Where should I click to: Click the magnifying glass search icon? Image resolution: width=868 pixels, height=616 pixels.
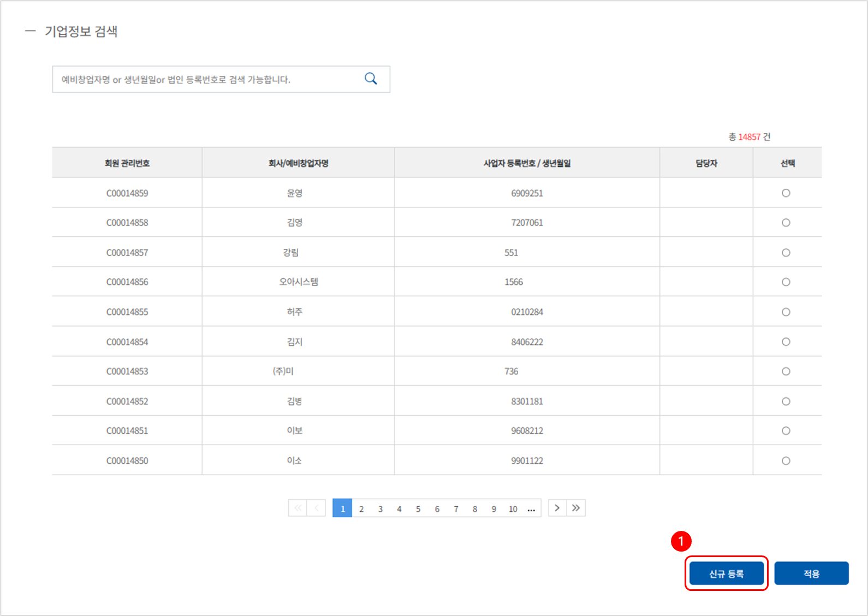[x=371, y=79]
